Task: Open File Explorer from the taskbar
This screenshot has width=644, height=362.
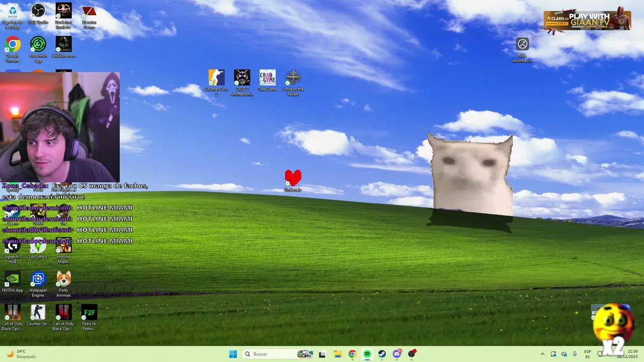Action: [337, 354]
